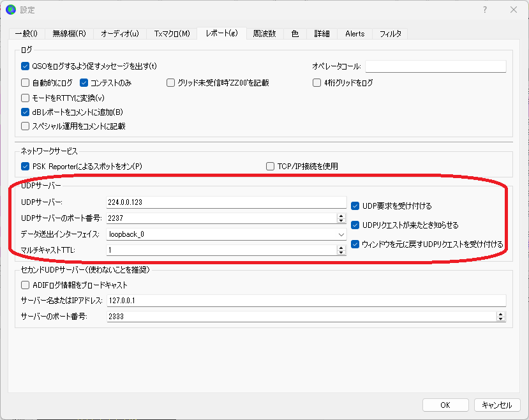Increase the マルチキャストTTL value
The height and width of the screenshot is (420, 529).
click(341, 248)
